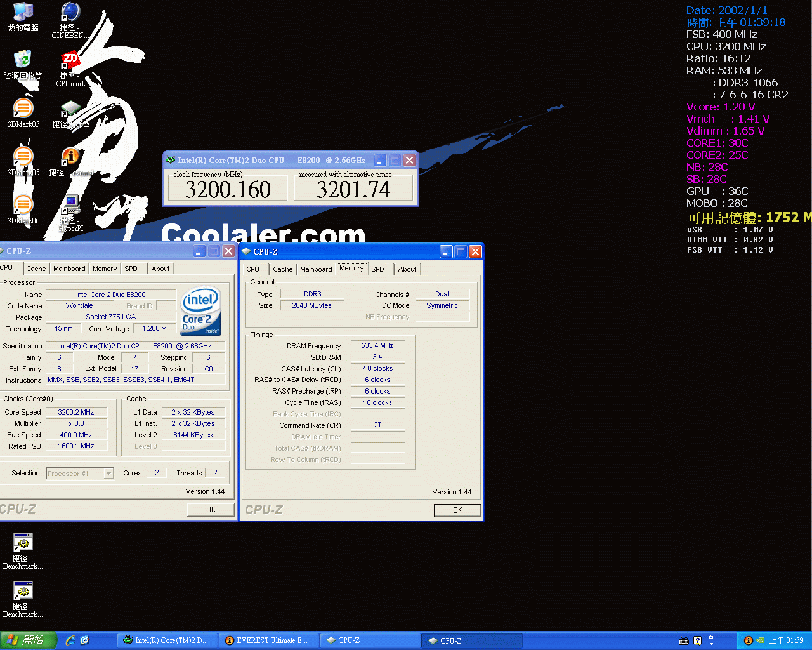Click the Command Rate value '2T'
The image size is (812, 650).
click(x=377, y=425)
